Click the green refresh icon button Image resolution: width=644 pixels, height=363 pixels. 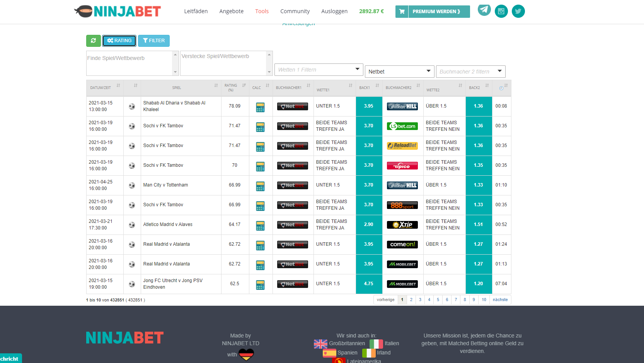[93, 41]
